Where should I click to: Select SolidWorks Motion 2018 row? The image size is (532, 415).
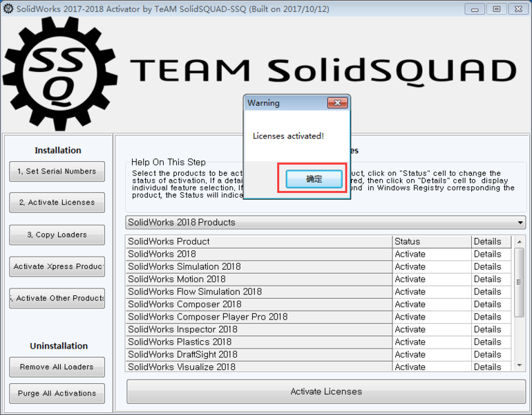click(259, 279)
